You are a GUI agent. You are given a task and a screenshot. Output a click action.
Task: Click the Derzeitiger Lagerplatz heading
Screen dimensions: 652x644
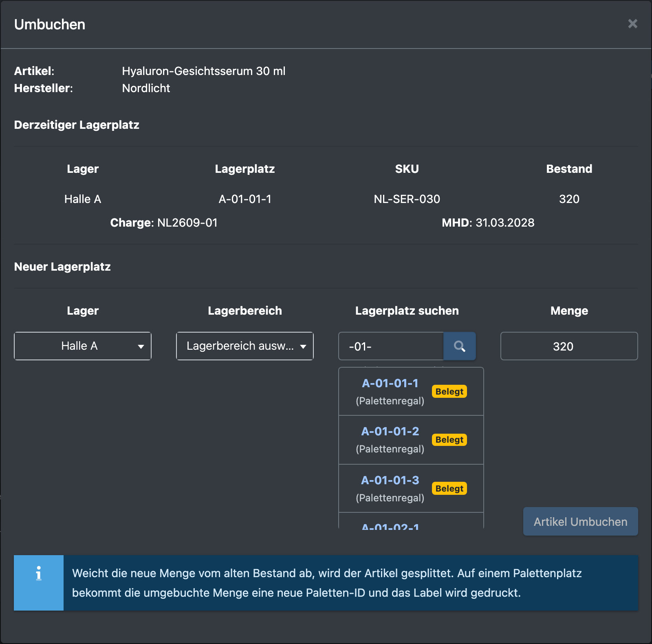(x=77, y=125)
